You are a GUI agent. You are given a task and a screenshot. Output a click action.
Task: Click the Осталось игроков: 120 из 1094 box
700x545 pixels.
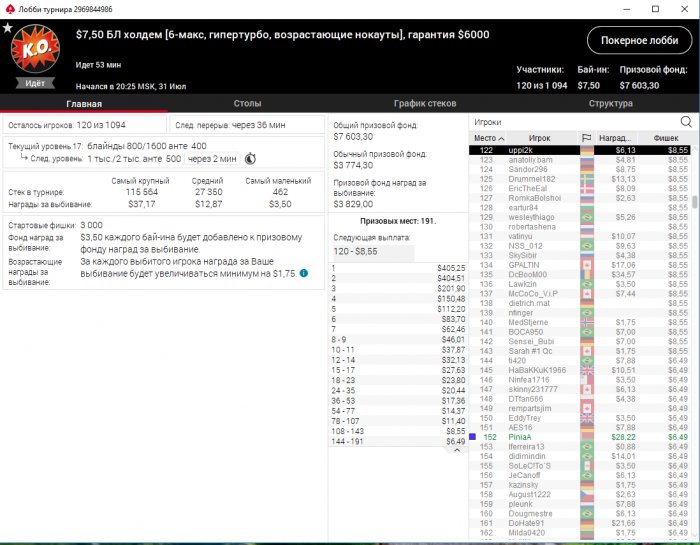coord(84,125)
